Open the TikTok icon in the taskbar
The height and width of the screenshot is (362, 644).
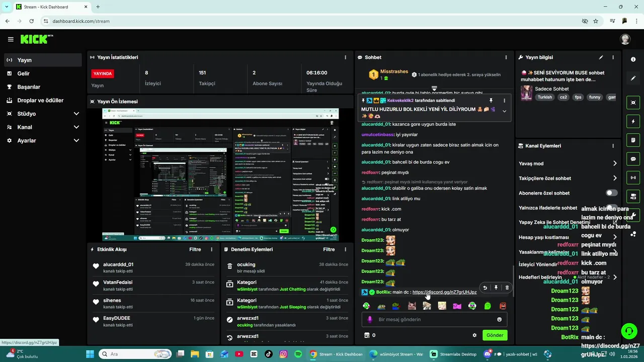tap(268, 354)
